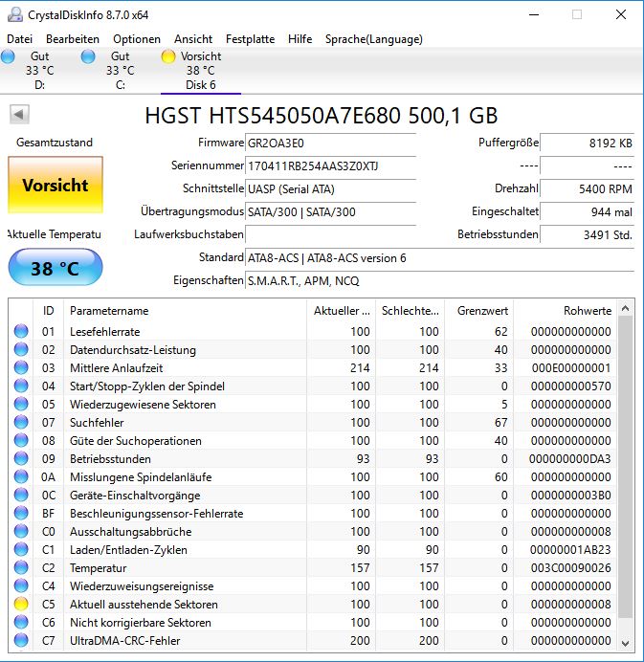
Task: Click the blue status orb for C: drive
Action: click(x=88, y=56)
